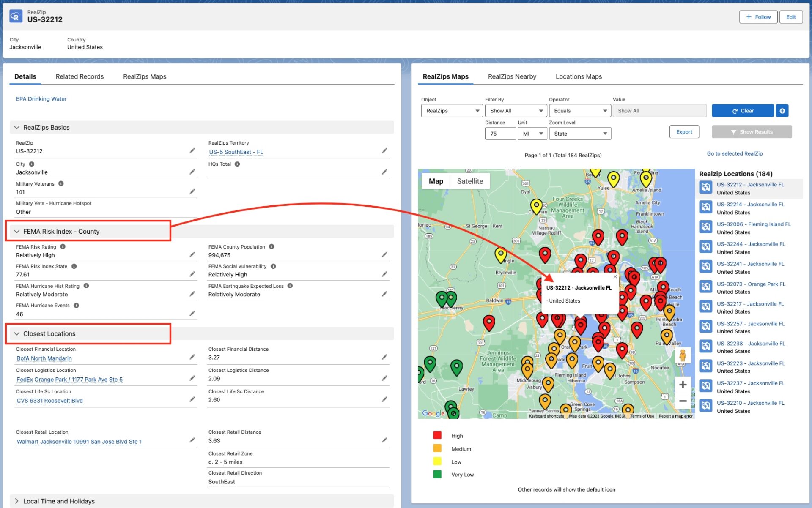The image size is (812, 508).
Task: Click the edit pencil for Closest Financial Location
Action: click(192, 357)
